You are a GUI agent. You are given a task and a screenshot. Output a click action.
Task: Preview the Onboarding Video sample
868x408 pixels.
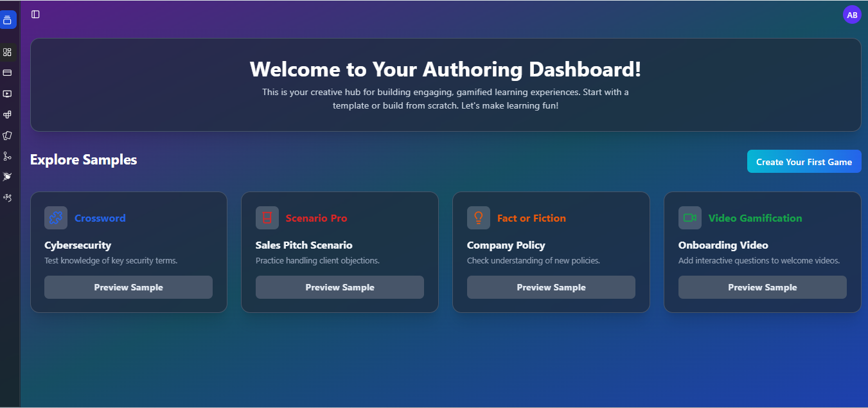762,287
